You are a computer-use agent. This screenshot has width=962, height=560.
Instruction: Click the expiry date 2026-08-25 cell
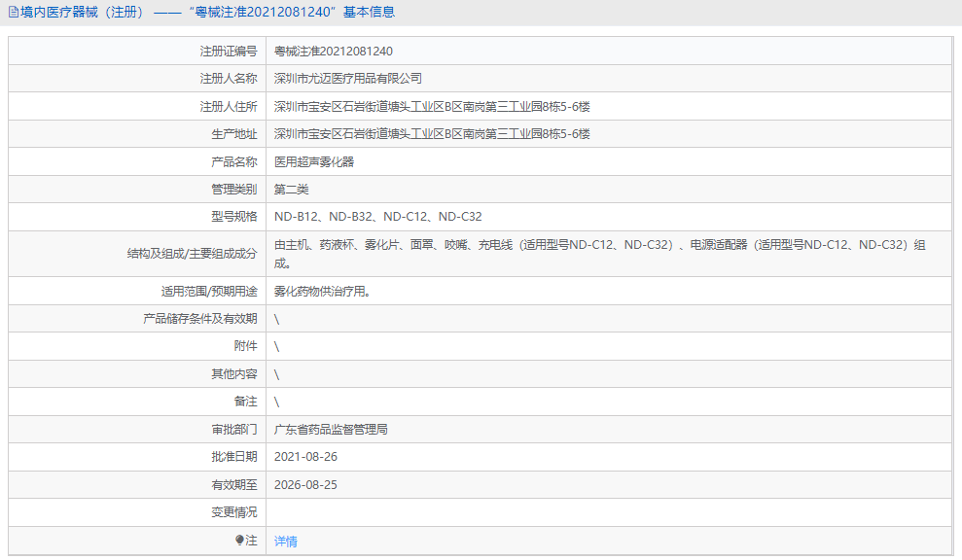pos(311,483)
